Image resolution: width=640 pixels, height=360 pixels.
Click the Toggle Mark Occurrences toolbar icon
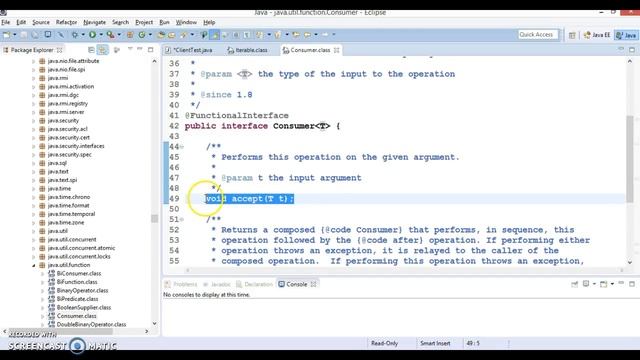215,35
